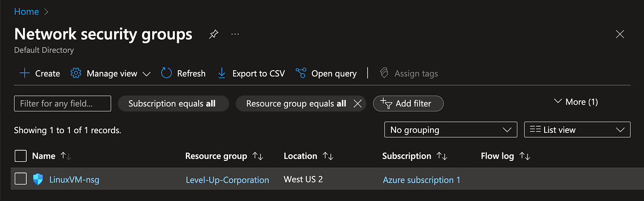This screenshot has width=644, height=201.
Task: Open the ellipsis more options menu
Action: tap(235, 35)
